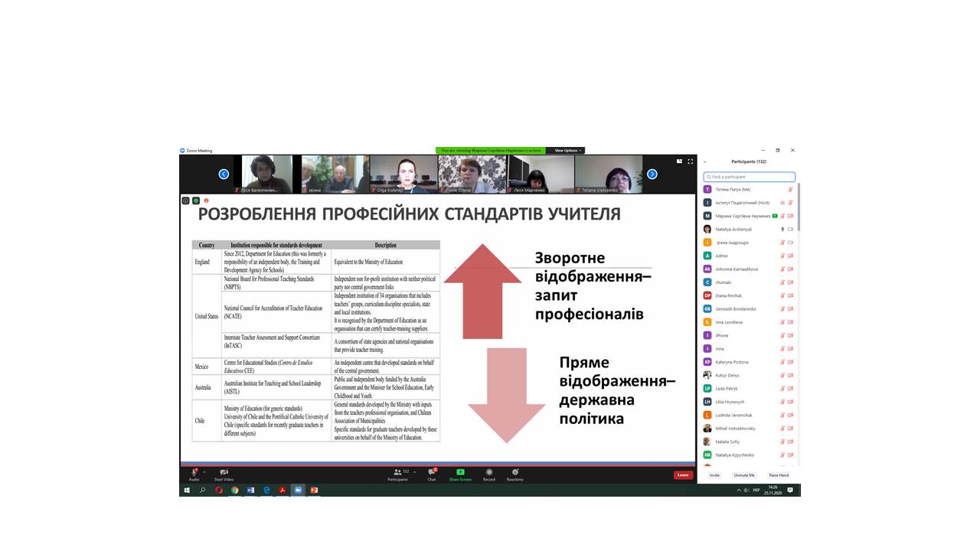The height and width of the screenshot is (551, 980).
Task: Expand the View Options dropdown
Action: click(567, 151)
